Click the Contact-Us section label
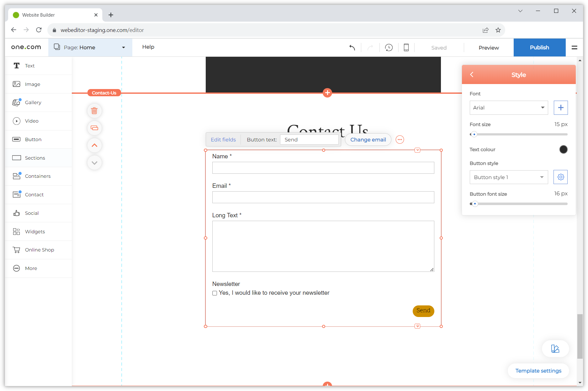 (x=104, y=93)
